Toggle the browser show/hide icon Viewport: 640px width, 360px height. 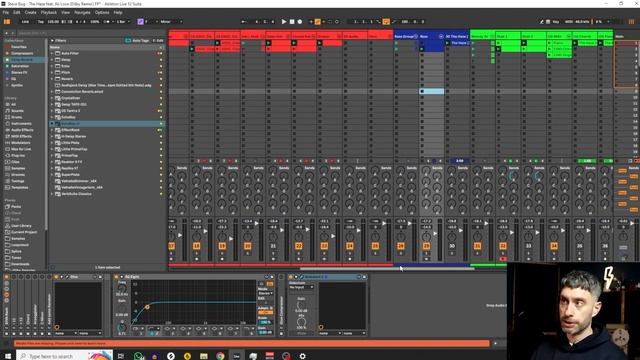[7, 22]
